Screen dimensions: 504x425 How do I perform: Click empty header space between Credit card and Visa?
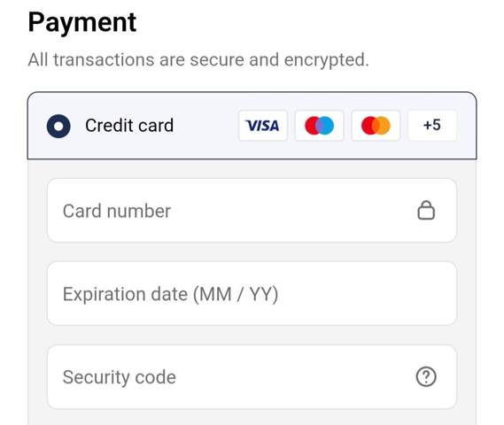pos(205,126)
